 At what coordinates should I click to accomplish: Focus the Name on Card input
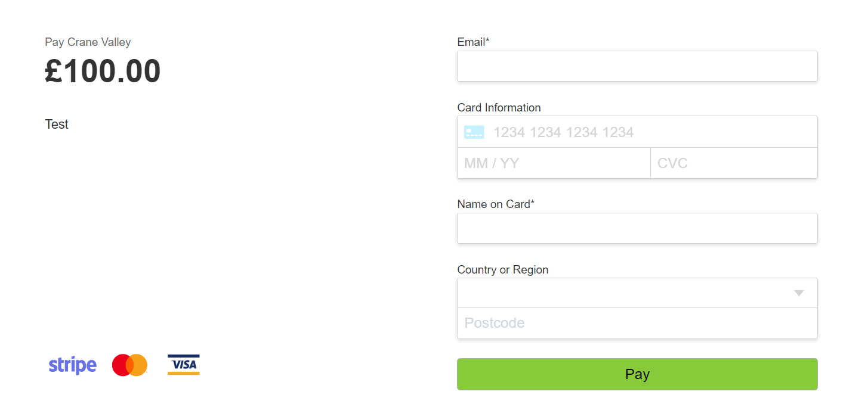click(637, 228)
